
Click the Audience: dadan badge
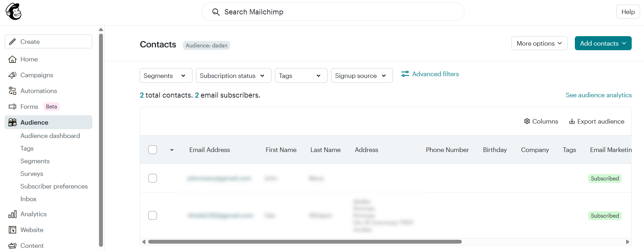click(206, 45)
